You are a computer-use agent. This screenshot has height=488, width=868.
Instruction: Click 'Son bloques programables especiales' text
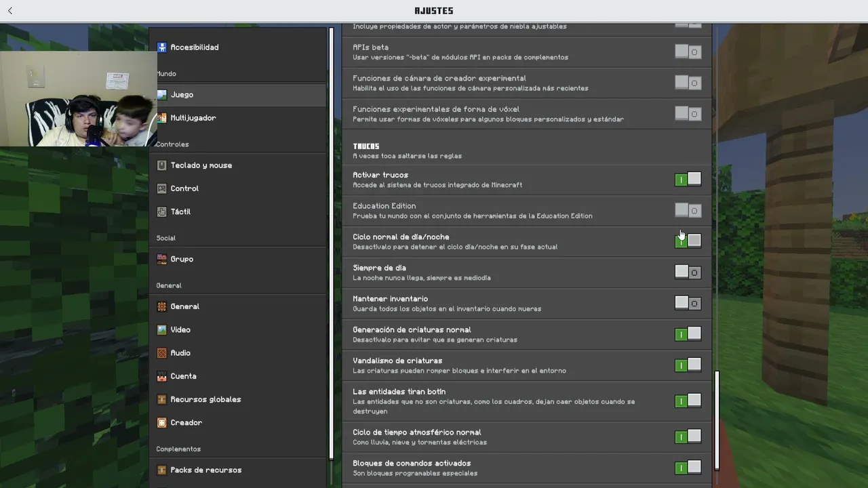(x=415, y=473)
